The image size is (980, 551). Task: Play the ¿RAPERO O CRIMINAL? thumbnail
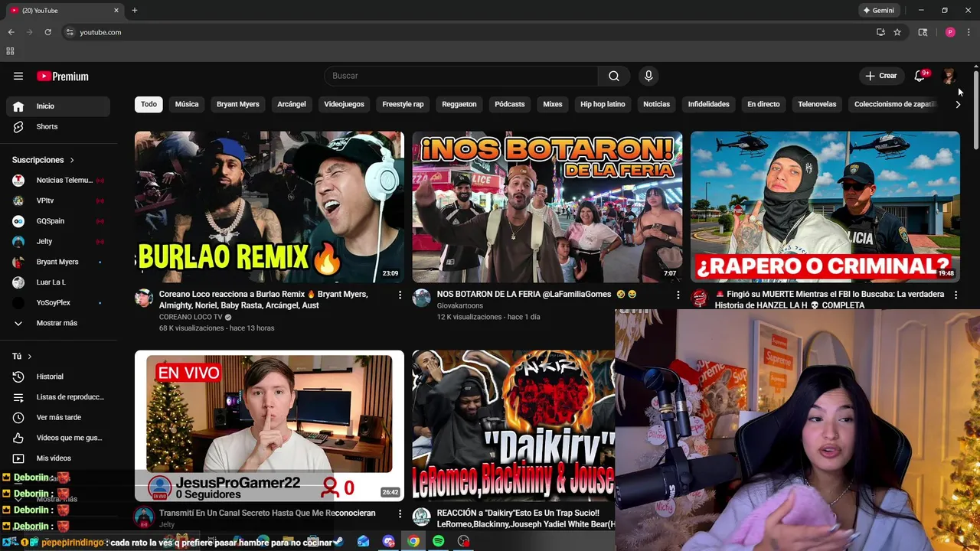pos(825,207)
